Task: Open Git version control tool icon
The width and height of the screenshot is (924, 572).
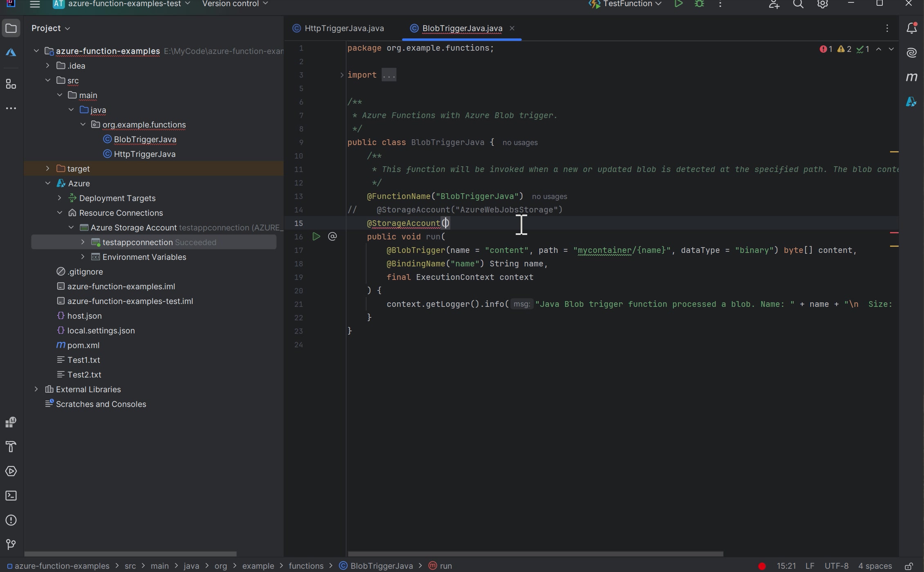Action: coord(11,545)
